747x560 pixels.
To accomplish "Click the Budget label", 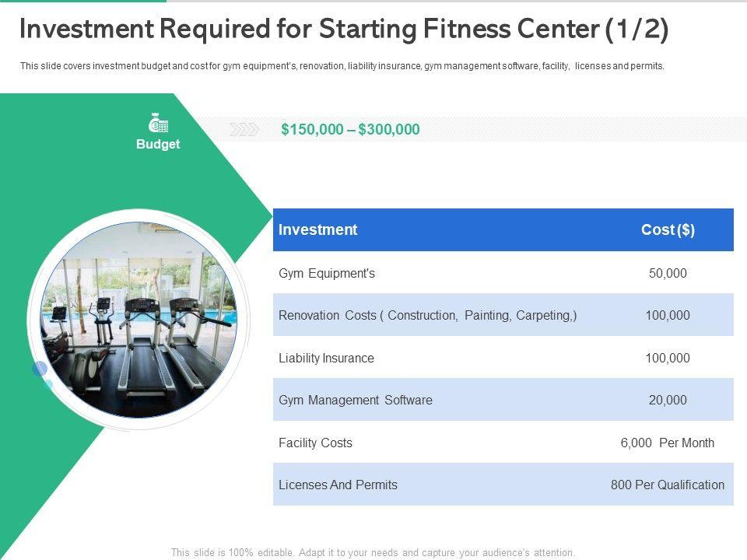I will pyautogui.click(x=158, y=145).
